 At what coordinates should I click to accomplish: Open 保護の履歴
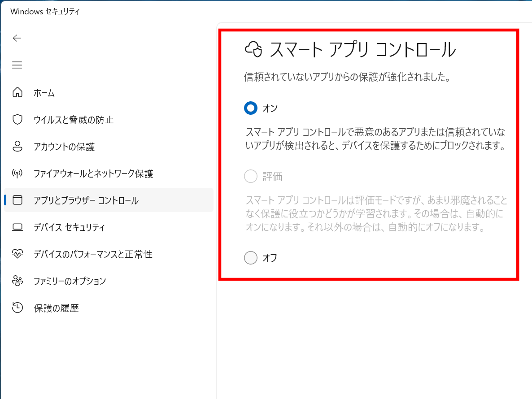(x=109, y=308)
